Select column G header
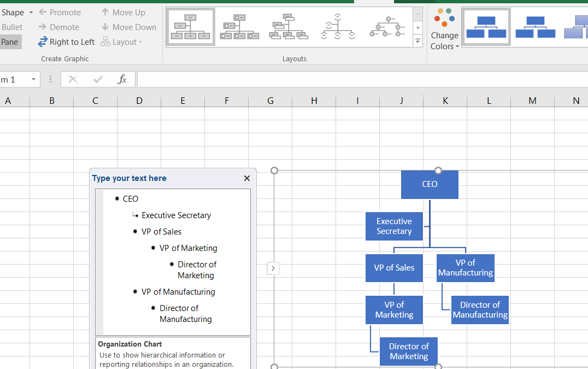This screenshot has width=588, height=369. tap(271, 101)
